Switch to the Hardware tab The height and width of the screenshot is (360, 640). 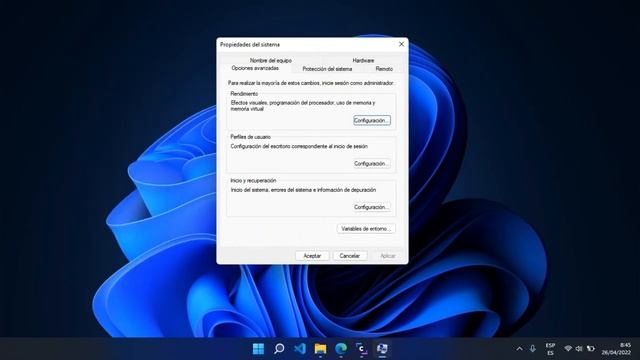pos(363,60)
